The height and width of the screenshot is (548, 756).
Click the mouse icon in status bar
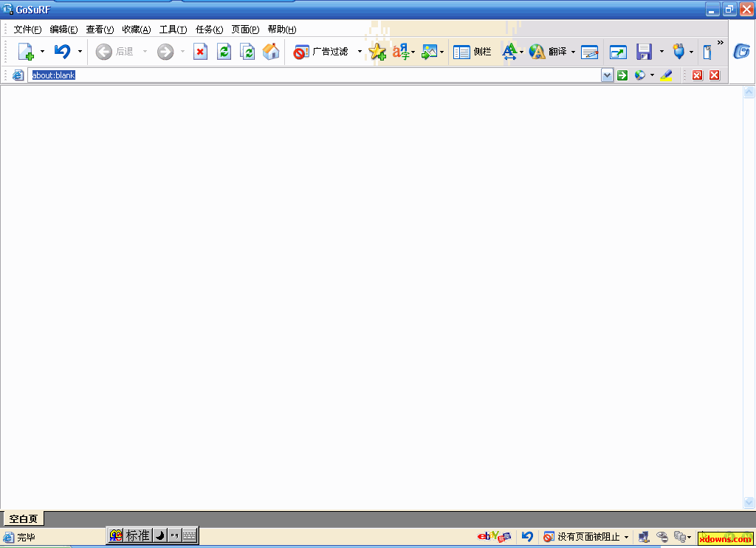(662, 537)
